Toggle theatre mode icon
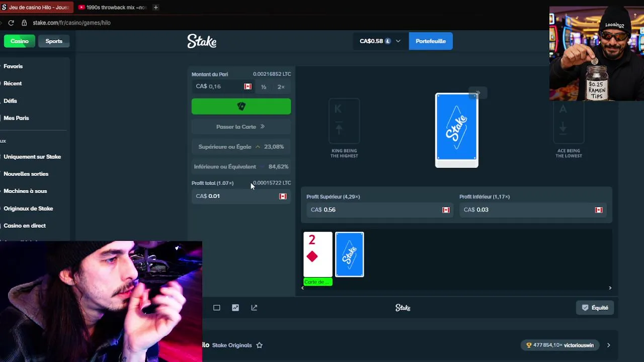The width and height of the screenshot is (644, 362). (x=217, y=308)
